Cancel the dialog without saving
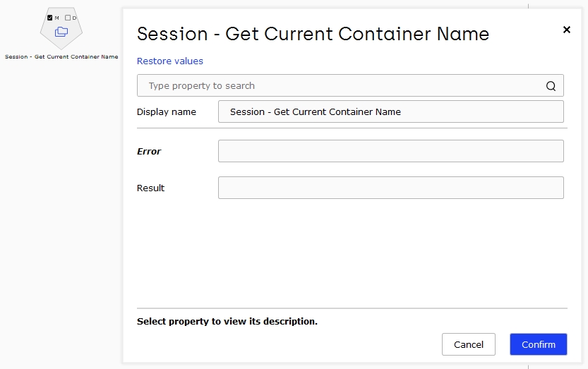 [469, 344]
